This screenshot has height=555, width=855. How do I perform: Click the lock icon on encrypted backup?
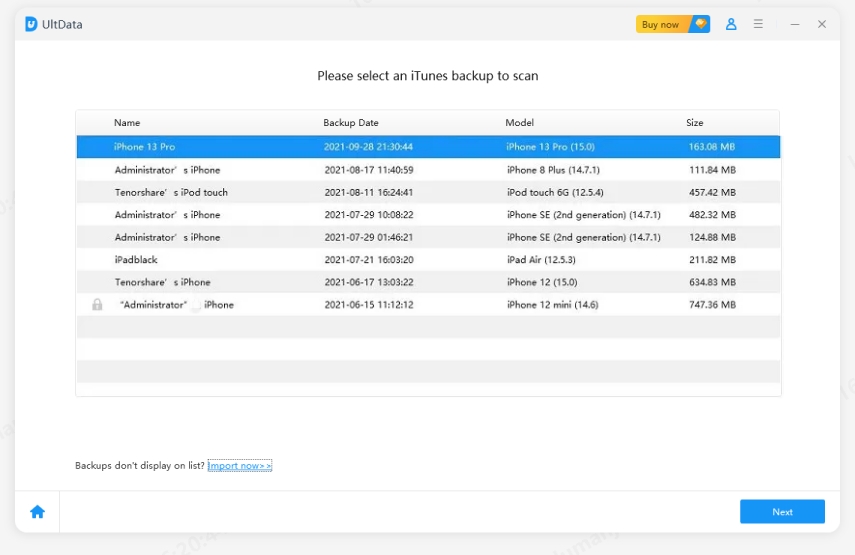[97, 305]
